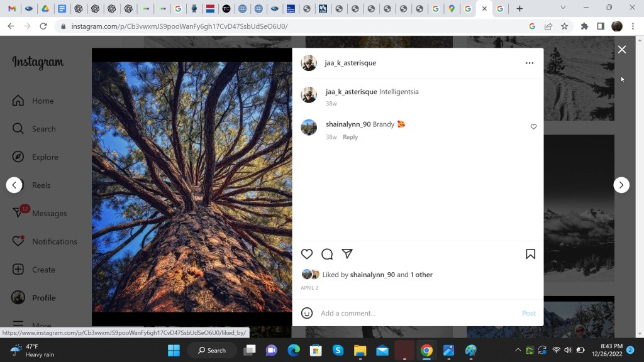The height and width of the screenshot is (362, 644).
Task: Go to the previous post arrow
Action: [x=14, y=185]
